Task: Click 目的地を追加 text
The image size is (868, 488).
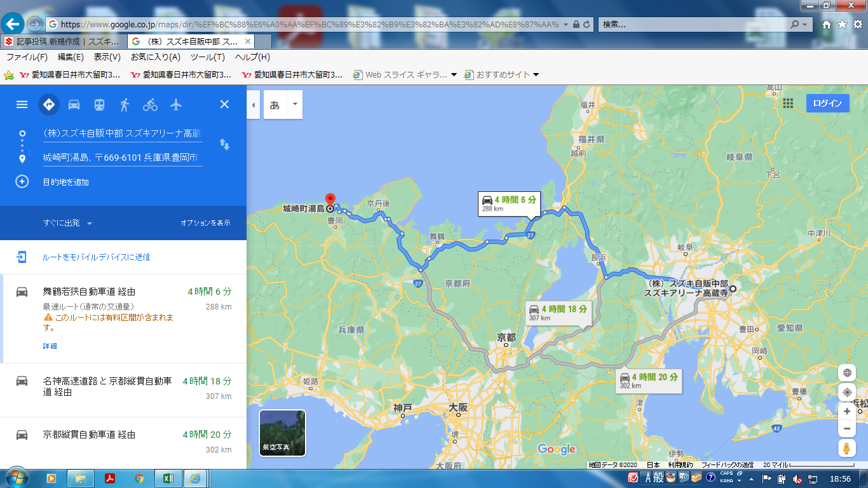Action: tap(65, 182)
